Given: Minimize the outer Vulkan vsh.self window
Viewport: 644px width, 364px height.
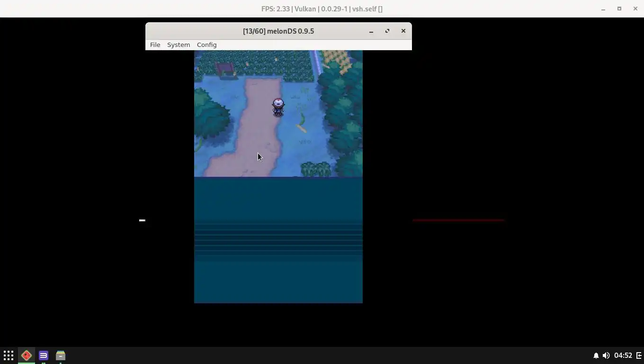Looking at the screenshot, I should pyautogui.click(x=603, y=9).
